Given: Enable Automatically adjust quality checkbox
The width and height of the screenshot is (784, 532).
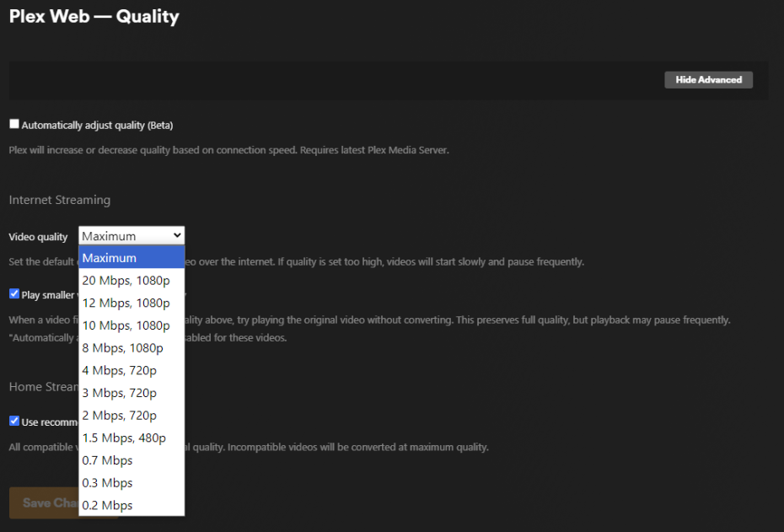Looking at the screenshot, I should (x=14, y=124).
